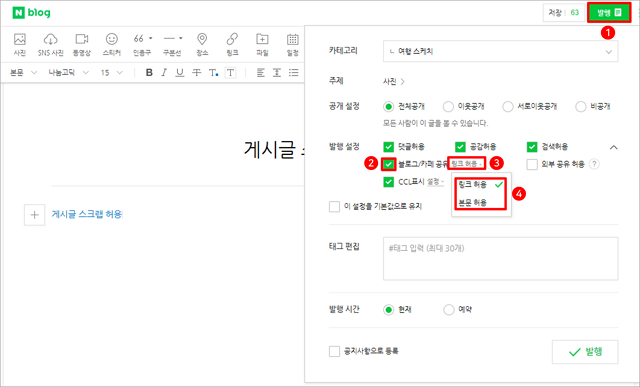
Task: Select 이웃공개 visibility option
Action: pos(463,107)
